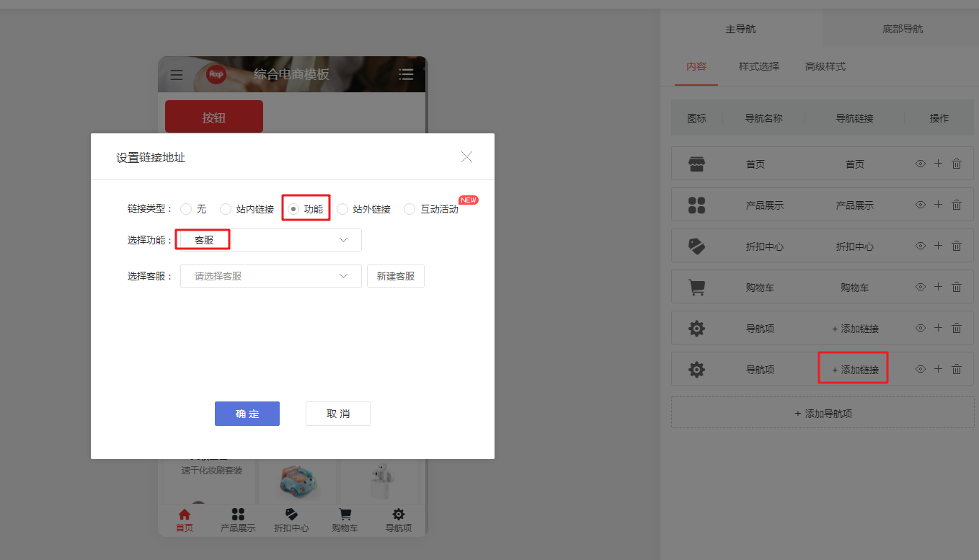This screenshot has height=560, width=979.
Task: Click the 速干化妆刷套装 product text
Action: coord(212,471)
